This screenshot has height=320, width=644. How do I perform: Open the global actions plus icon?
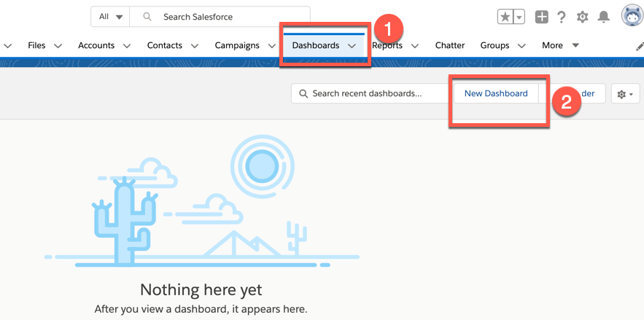[542, 17]
